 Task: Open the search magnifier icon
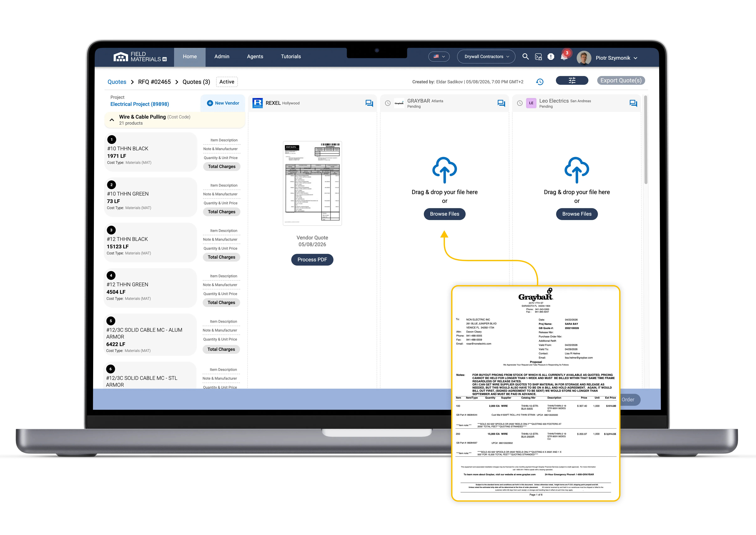point(525,57)
